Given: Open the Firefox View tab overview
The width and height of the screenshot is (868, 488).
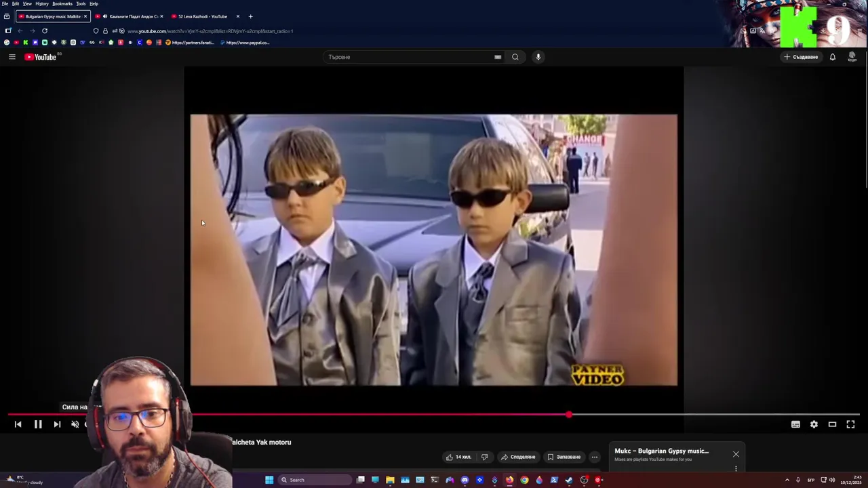Looking at the screenshot, I should tap(6, 16).
